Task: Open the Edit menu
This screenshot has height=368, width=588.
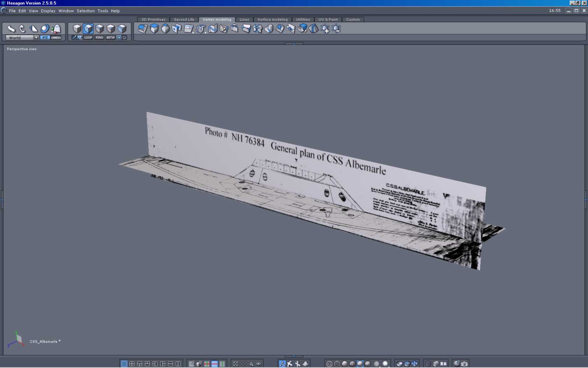Action: coord(22,11)
